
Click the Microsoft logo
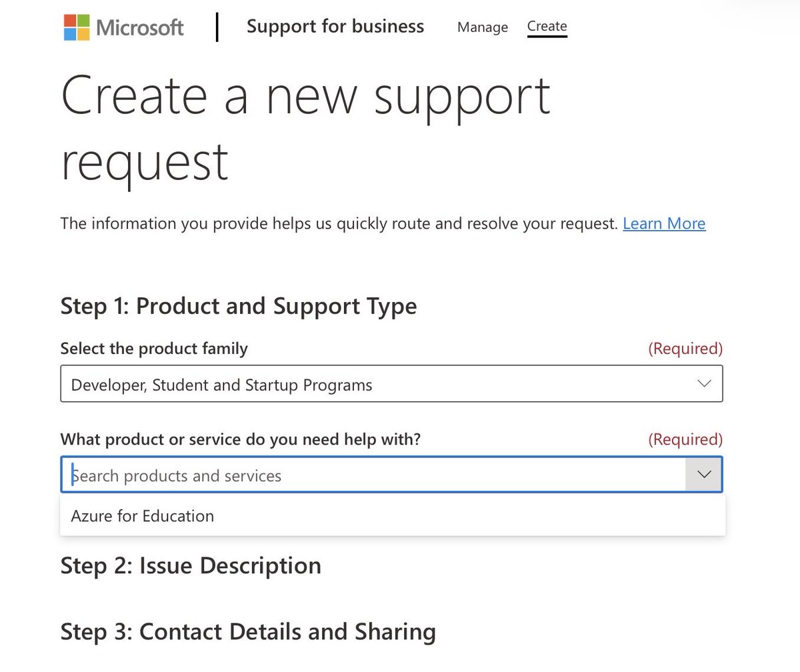(123, 27)
